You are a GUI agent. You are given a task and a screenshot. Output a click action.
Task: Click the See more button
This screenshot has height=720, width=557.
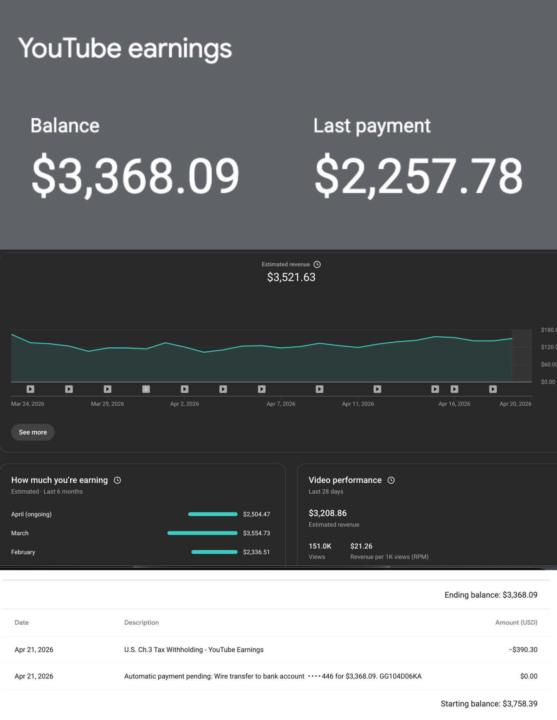pyautogui.click(x=33, y=432)
